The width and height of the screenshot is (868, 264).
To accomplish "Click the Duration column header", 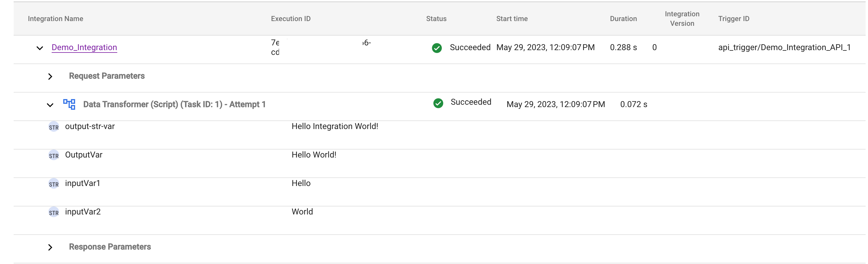I will (623, 19).
